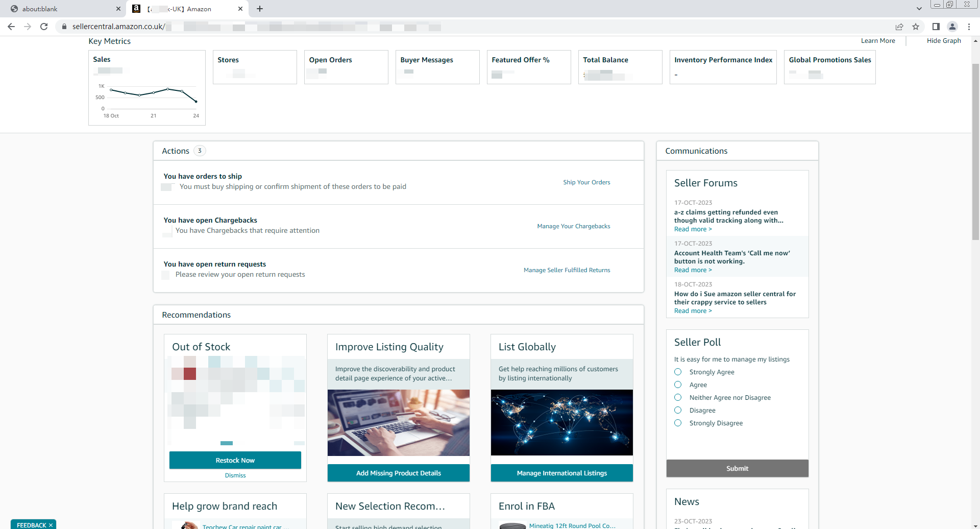Click 'You have orders to ship' heading
Viewport: 980px width, 529px height.
click(203, 176)
